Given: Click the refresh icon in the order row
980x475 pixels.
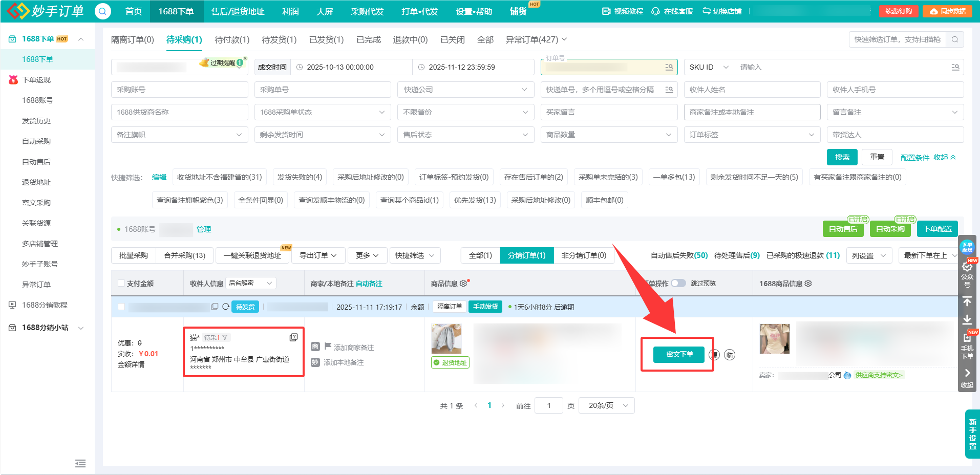Looking at the screenshot, I should (225, 307).
